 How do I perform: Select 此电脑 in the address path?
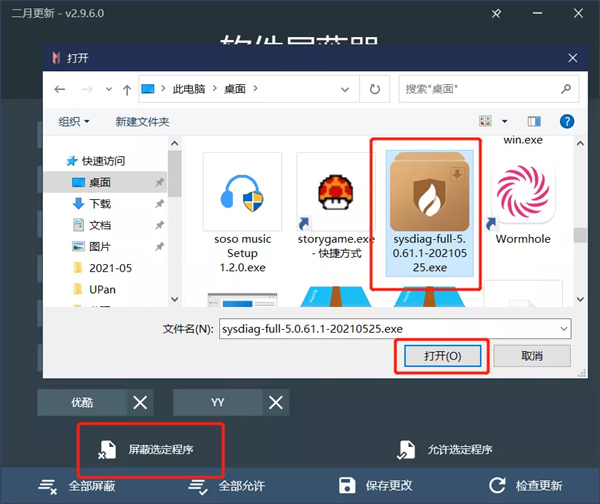click(189, 89)
